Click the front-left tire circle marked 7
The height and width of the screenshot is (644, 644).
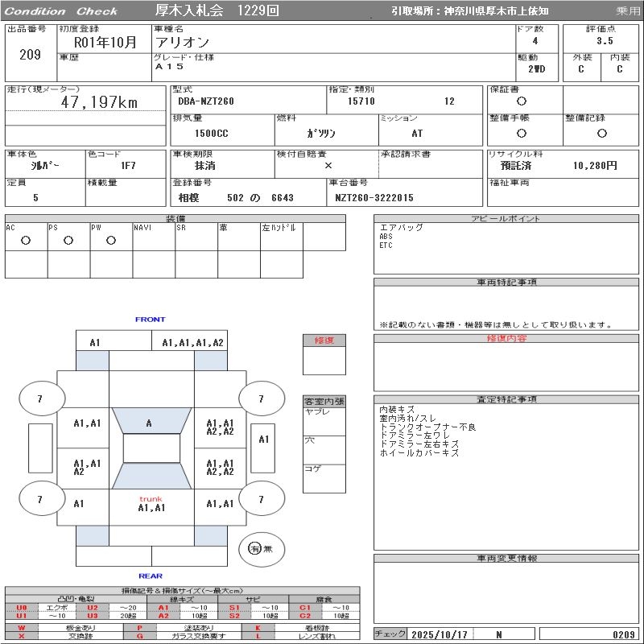tap(40, 398)
